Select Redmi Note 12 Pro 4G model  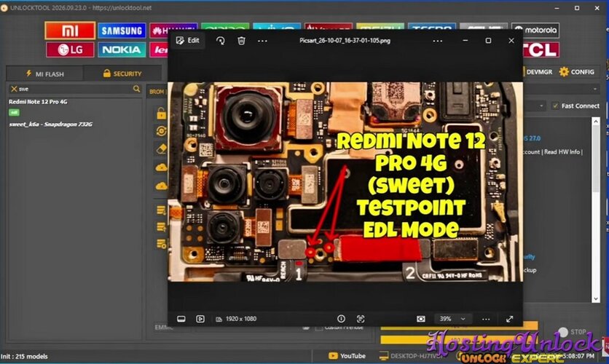coord(38,102)
